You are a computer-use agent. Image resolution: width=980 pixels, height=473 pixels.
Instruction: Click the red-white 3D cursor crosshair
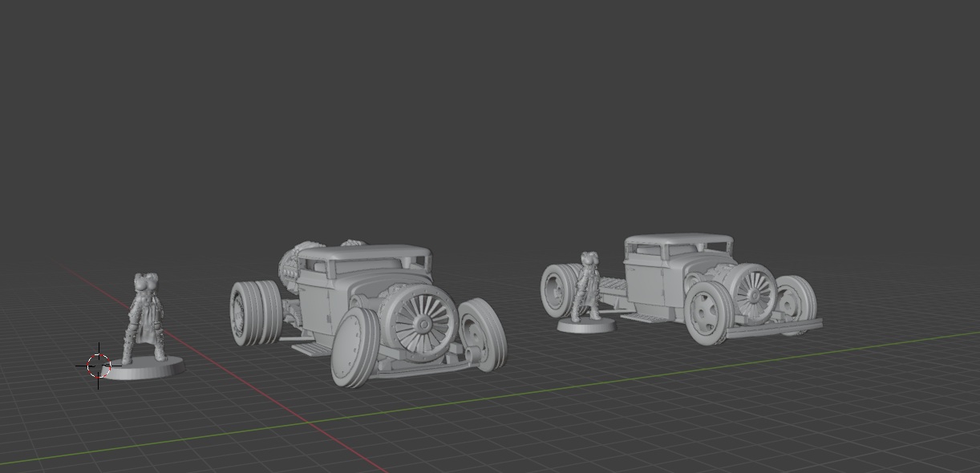coord(98,366)
